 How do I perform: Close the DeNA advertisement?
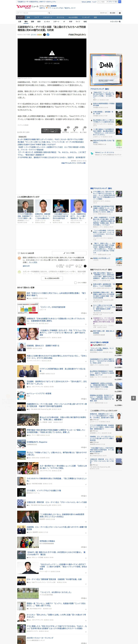[121, 55]
